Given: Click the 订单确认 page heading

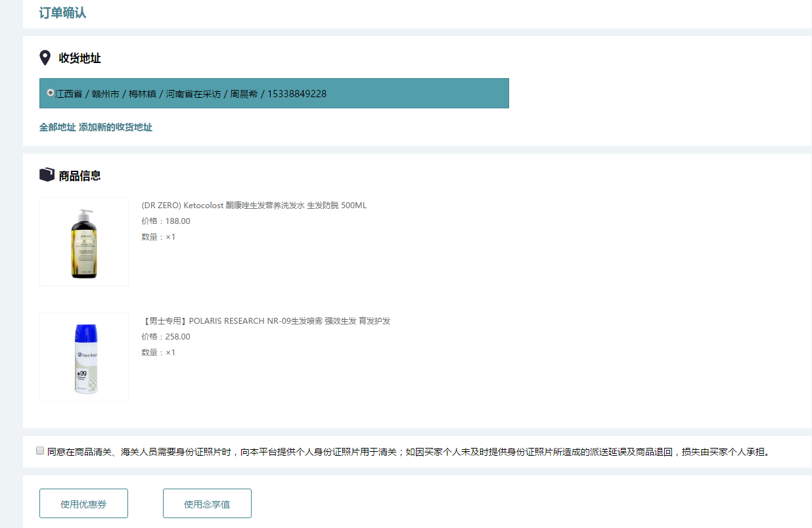Looking at the screenshot, I should 63,13.
